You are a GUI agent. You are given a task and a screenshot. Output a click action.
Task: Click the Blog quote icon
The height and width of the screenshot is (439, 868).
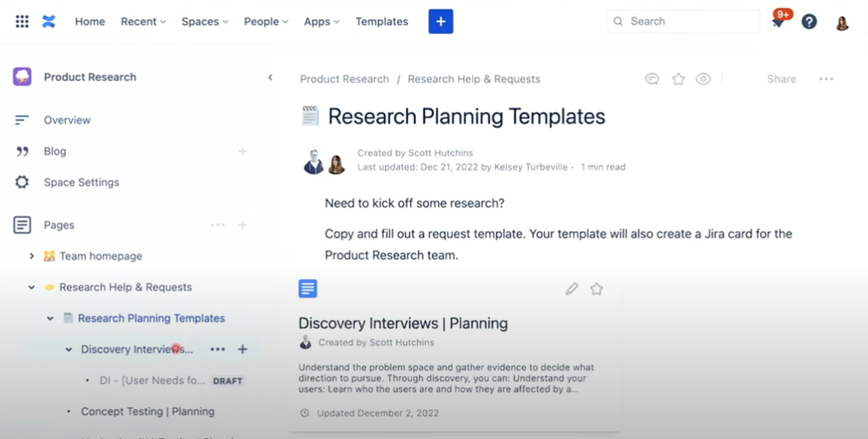22,151
